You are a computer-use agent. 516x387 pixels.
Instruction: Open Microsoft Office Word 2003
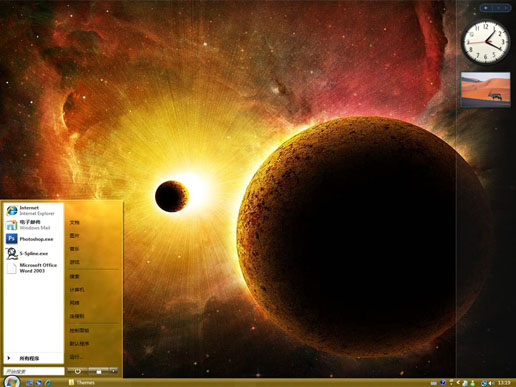(33, 268)
